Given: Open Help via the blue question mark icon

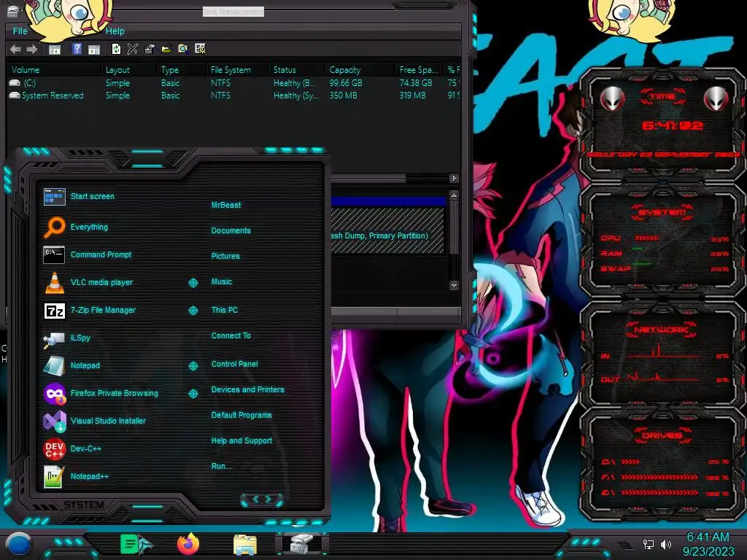Looking at the screenshot, I should point(77,49).
